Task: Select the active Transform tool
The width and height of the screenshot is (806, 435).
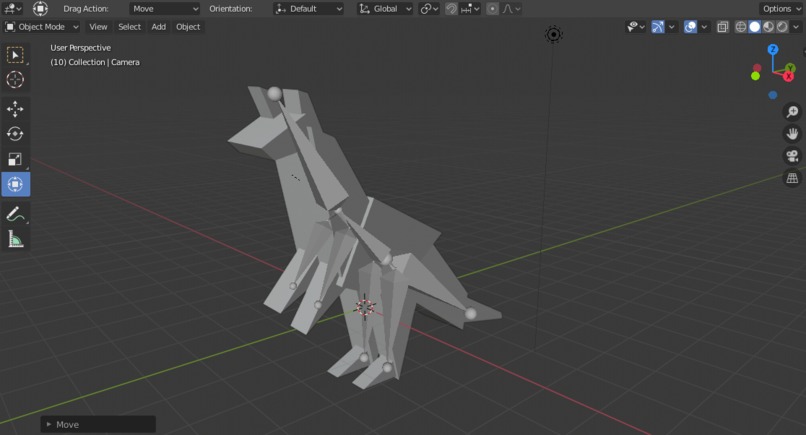Action: tap(15, 184)
